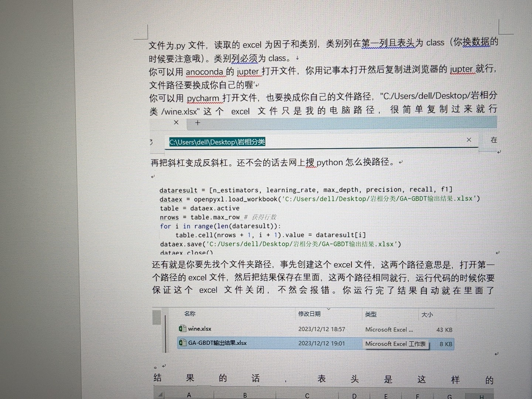
Task: Click the underlined word anoconda
Action: [204, 72]
